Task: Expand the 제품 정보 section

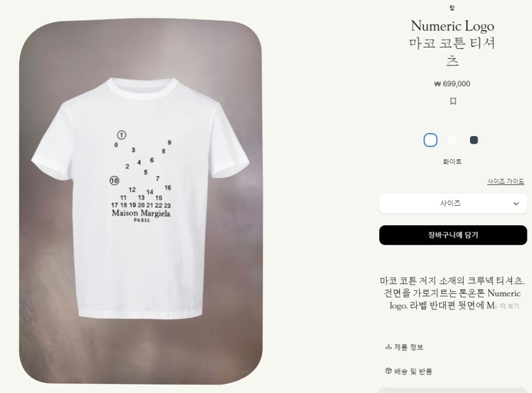Action: coord(404,347)
